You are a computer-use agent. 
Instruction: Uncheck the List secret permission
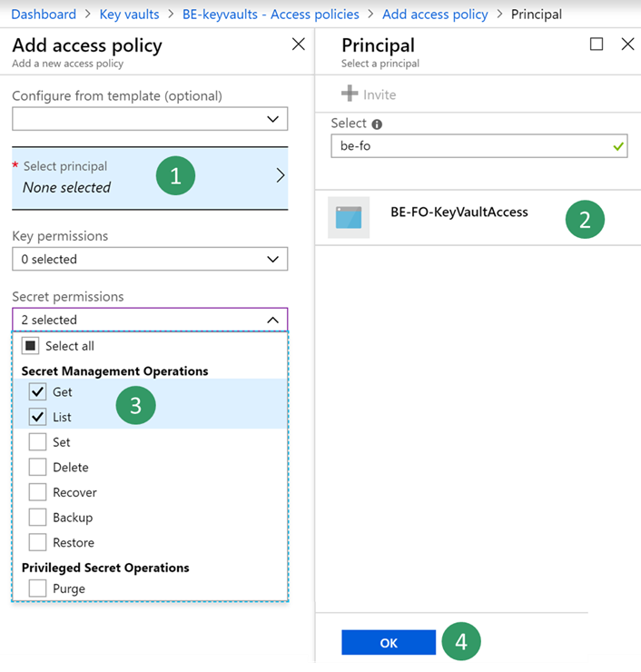pos(38,417)
